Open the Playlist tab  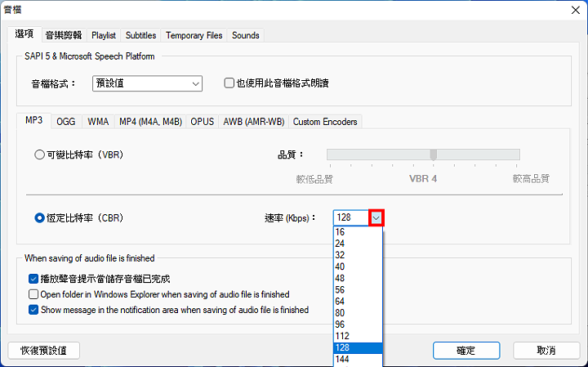tap(104, 35)
